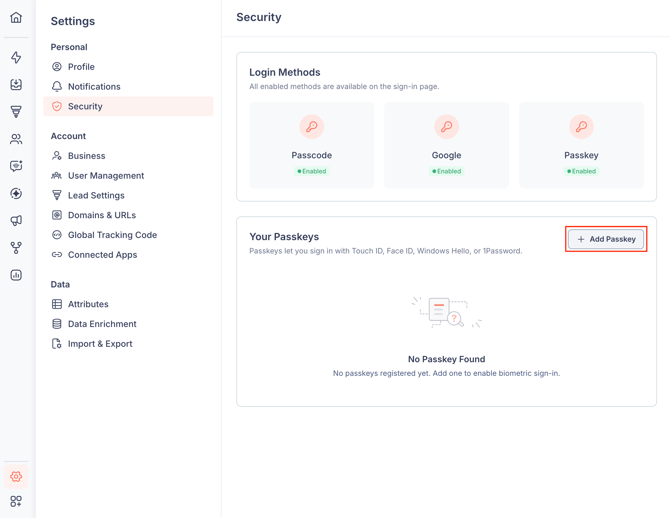Select the Passcode login method card
This screenshot has width=670, height=518.
pyautogui.click(x=312, y=145)
